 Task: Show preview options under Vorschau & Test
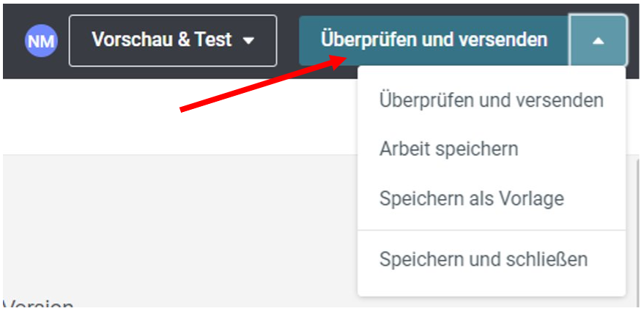(x=173, y=40)
